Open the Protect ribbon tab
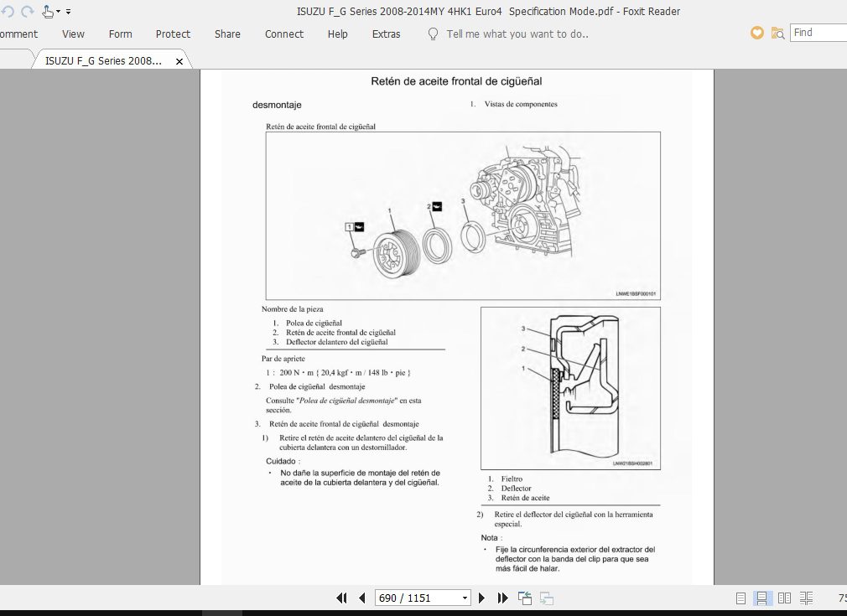Screen dimensions: 847x616 click(173, 34)
